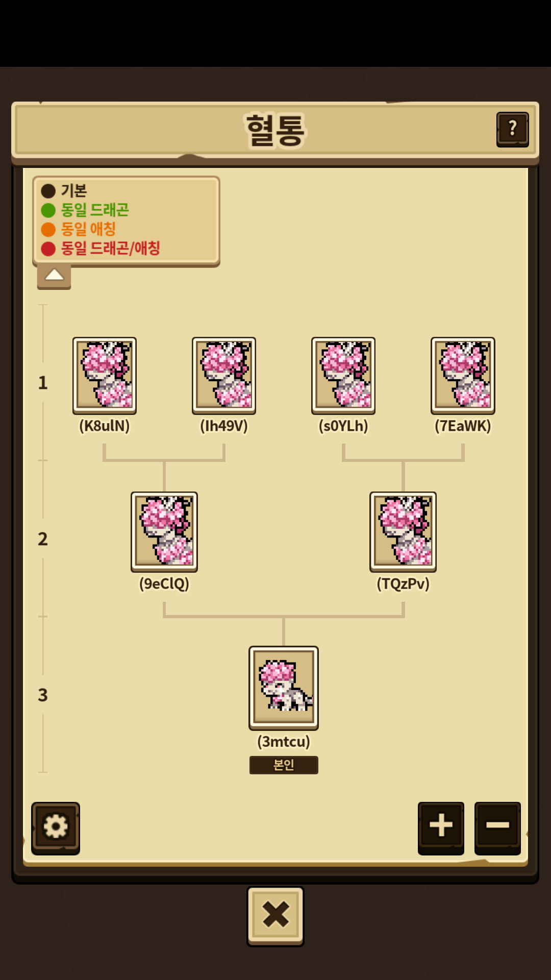
Task: Click the red 동일 드래곤/애칭 legend entry
Action: (101, 249)
